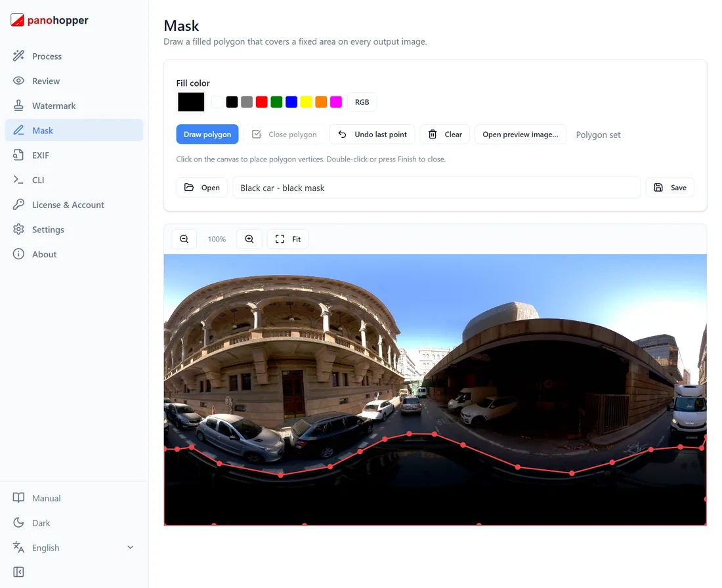Click the Review eye icon
The height and width of the screenshot is (588, 722).
click(x=18, y=81)
